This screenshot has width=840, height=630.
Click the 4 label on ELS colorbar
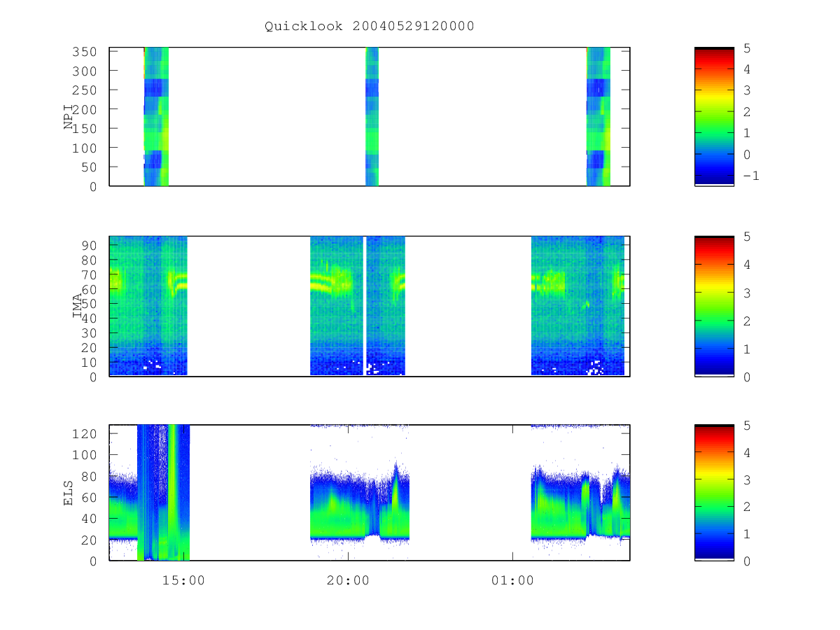tap(746, 452)
